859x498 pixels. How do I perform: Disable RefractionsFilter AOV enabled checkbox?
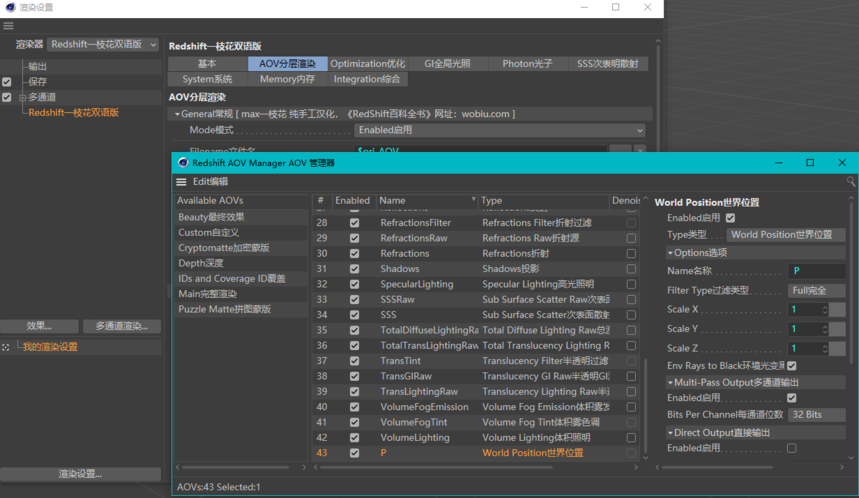(354, 223)
